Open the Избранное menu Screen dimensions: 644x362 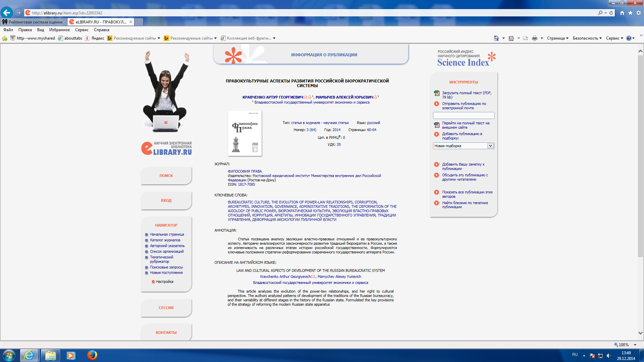pos(59,30)
